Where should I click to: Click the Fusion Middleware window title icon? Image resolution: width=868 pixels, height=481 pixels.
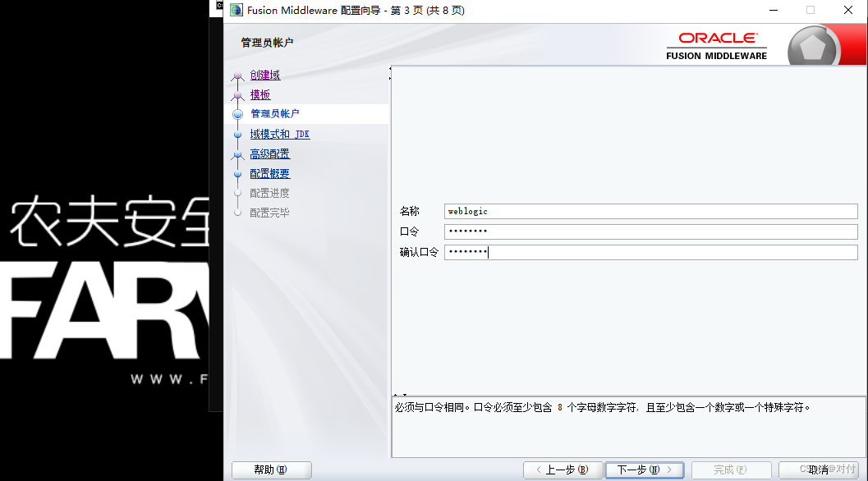[237, 10]
